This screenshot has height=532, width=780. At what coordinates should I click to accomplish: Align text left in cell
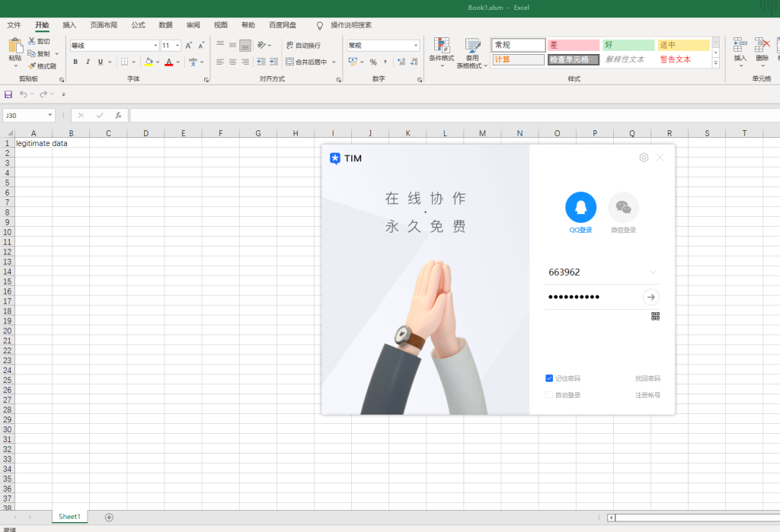click(x=220, y=62)
